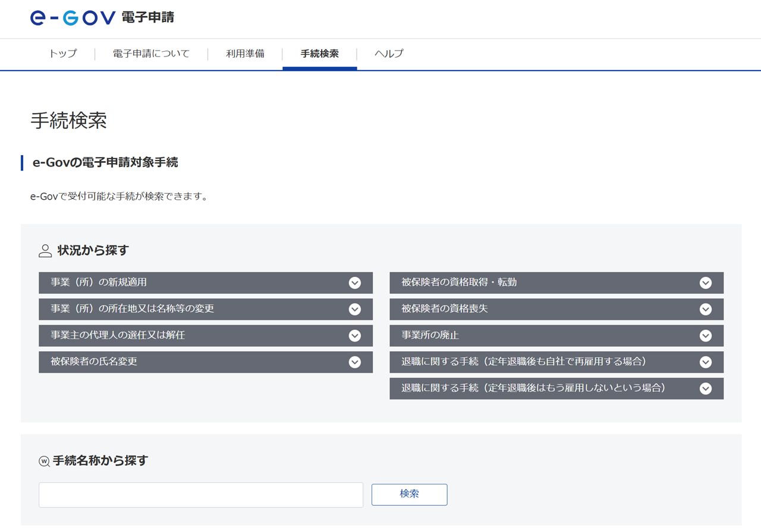
Task: Click the person icon beside 状況から探す
Action: [45, 251]
